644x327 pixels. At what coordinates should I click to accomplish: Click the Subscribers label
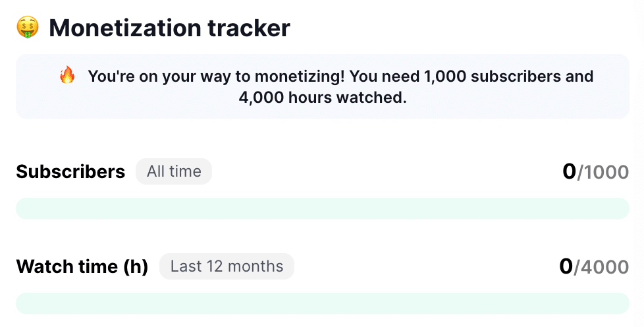(x=70, y=171)
